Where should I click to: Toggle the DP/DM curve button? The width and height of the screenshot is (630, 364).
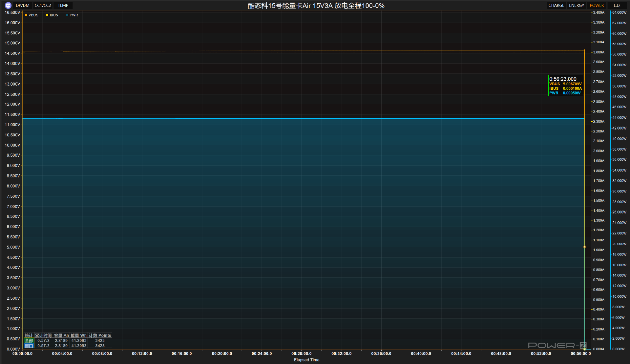22,6
